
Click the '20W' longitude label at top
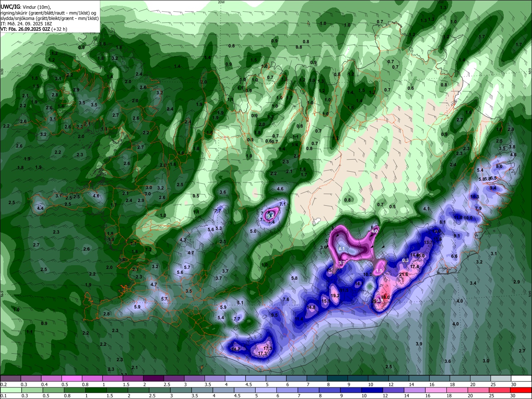pos(221,2)
